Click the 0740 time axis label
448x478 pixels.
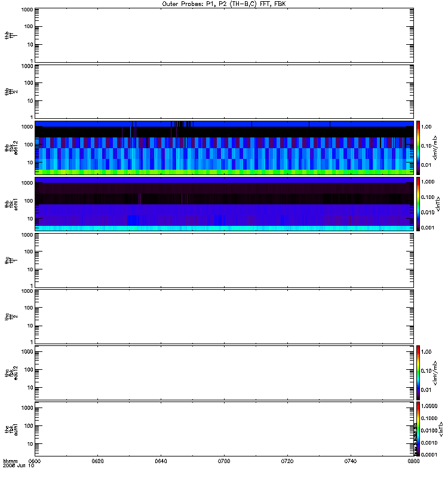[351, 461]
